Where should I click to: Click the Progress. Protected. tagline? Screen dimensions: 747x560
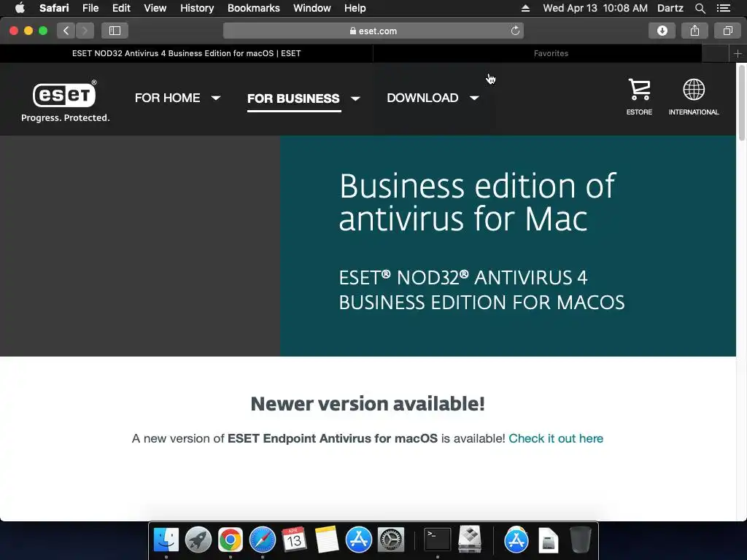click(65, 117)
